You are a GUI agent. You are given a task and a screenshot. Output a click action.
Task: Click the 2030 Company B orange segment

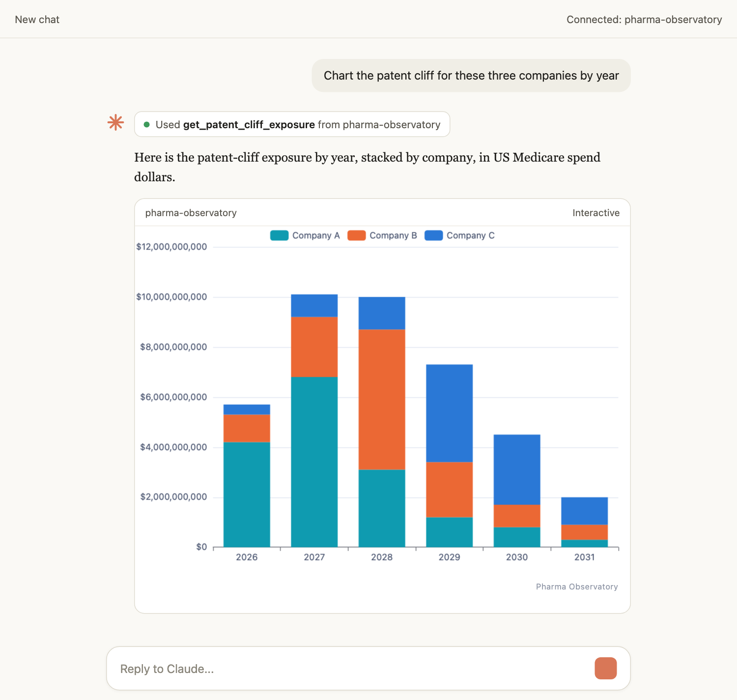pyautogui.click(x=517, y=516)
